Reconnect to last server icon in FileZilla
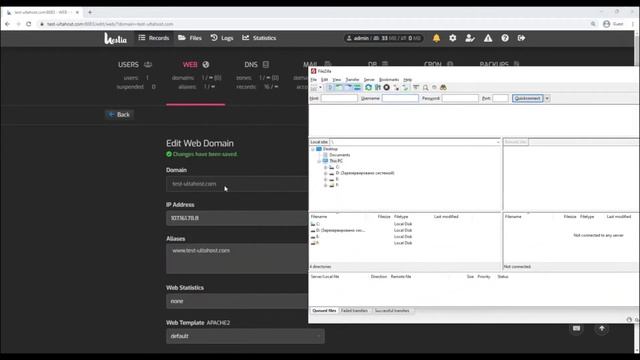This screenshot has width=640, height=360. [x=405, y=87]
